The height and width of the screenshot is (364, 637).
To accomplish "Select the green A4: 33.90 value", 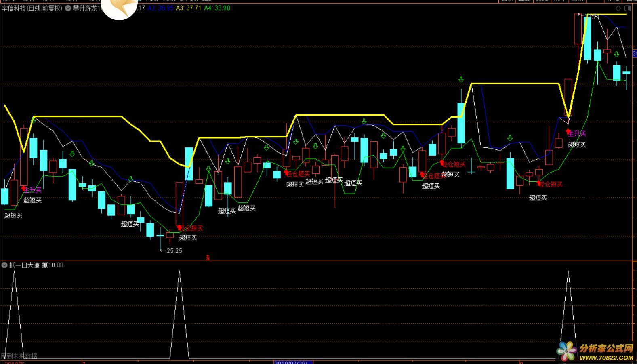I will 217,8.
